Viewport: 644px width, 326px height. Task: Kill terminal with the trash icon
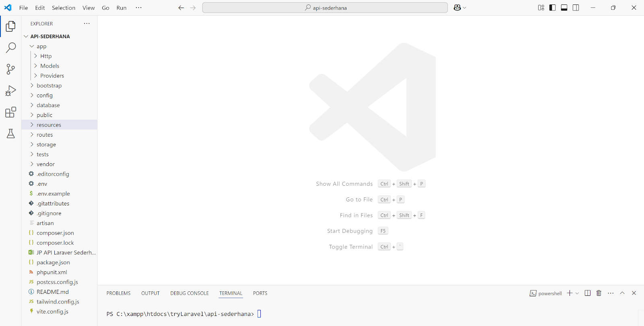tap(599, 293)
